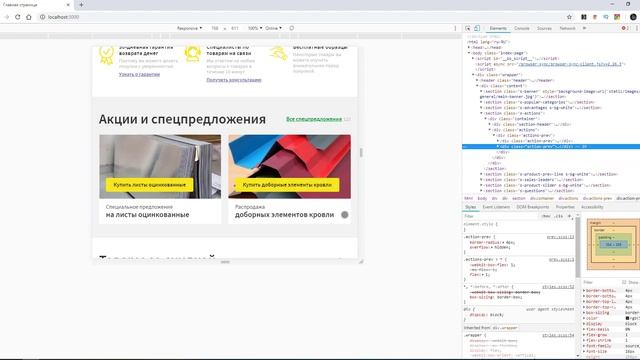Open styles.scss:54 source link for .wrapper

558,335
